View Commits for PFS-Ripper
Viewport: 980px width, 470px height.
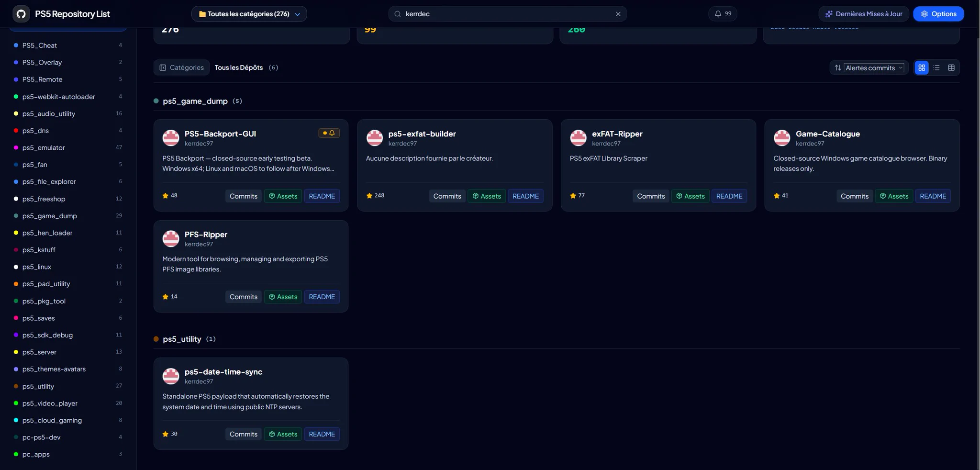point(244,297)
